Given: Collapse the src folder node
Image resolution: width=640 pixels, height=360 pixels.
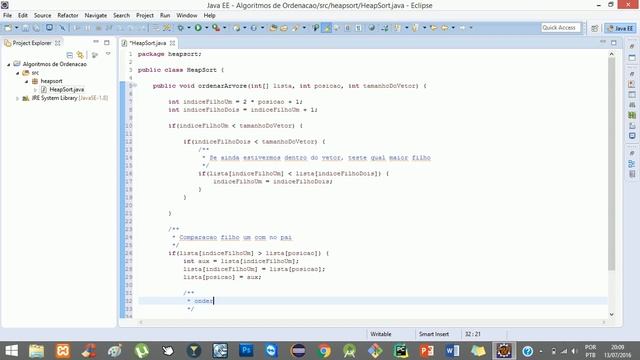Looking at the screenshot, I should pos(18,73).
